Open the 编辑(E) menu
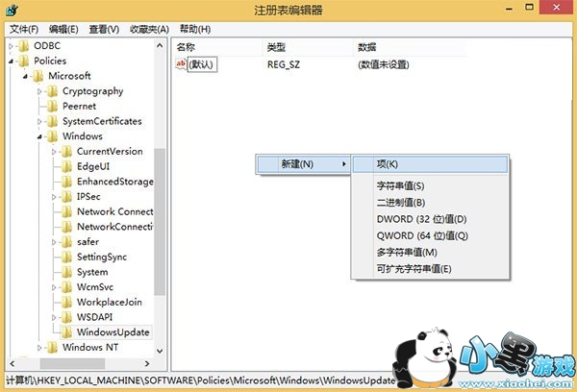This screenshot has width=577, height=392. coord(63,29)
